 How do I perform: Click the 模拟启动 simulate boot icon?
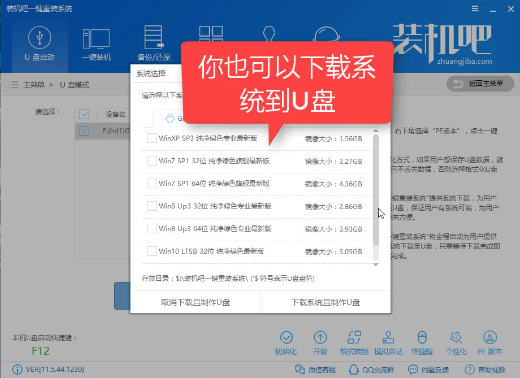pyautogui.click(x=388, y=343)
